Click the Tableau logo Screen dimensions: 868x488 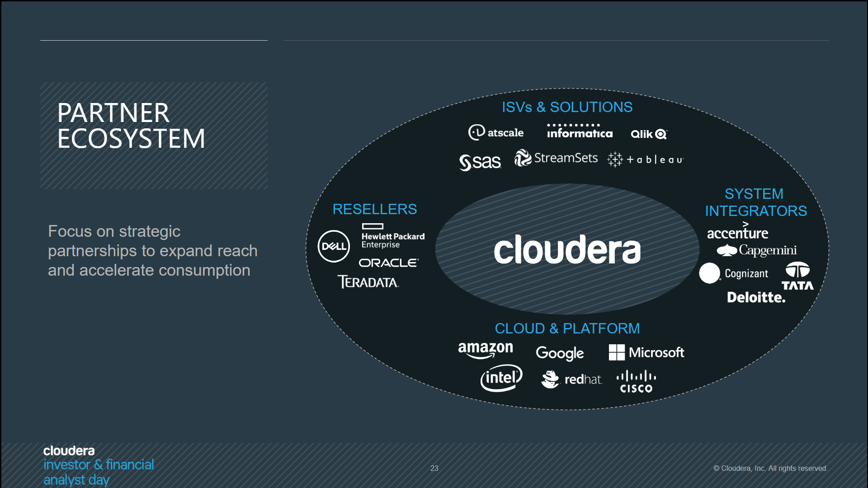[x=646, y=160]
